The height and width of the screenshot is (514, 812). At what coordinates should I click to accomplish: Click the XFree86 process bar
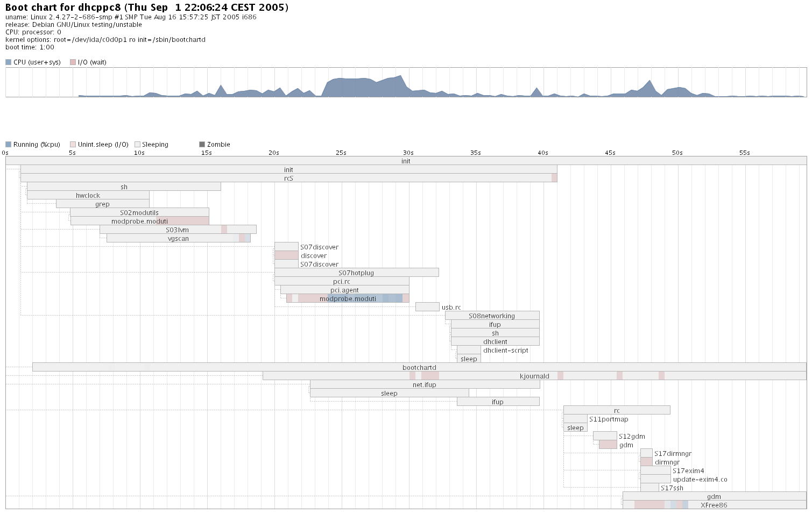point(714,505)
